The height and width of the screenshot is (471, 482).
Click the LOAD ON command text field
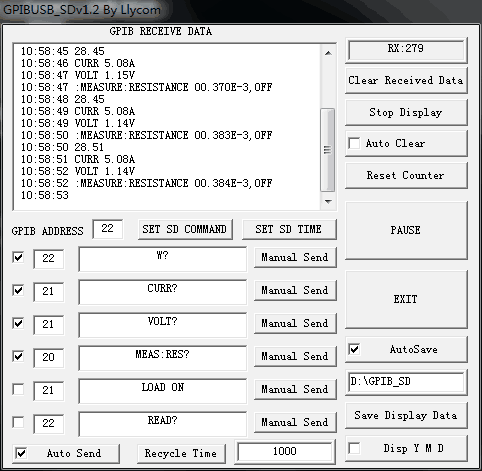(163, 391)
